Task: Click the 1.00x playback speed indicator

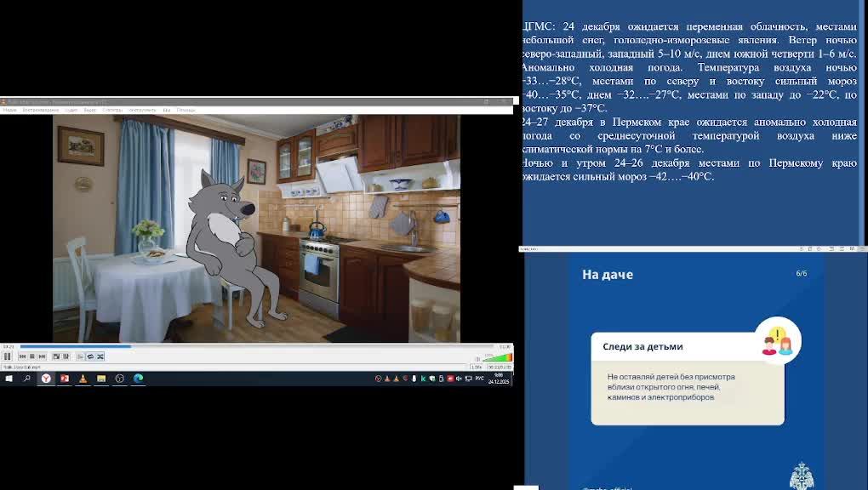Action: 476,367
